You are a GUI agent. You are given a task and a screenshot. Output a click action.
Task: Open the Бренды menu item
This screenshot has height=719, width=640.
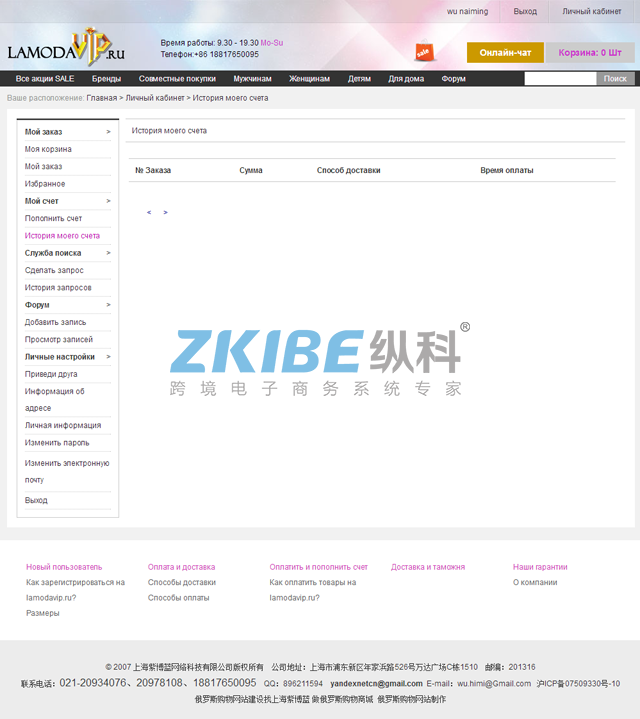point(106,79)
